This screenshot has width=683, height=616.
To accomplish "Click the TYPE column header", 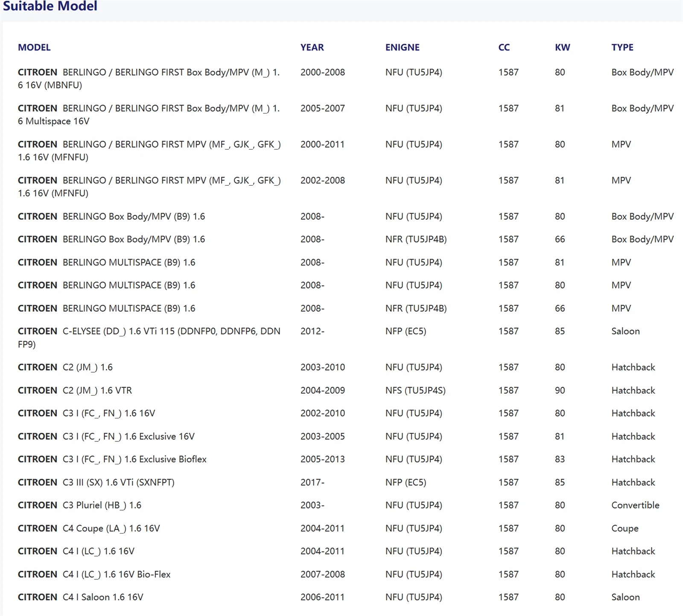I will (622, 47).
